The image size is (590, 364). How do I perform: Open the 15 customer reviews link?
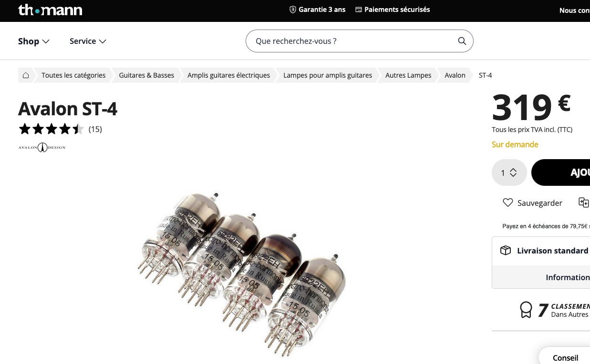point(95,129)
